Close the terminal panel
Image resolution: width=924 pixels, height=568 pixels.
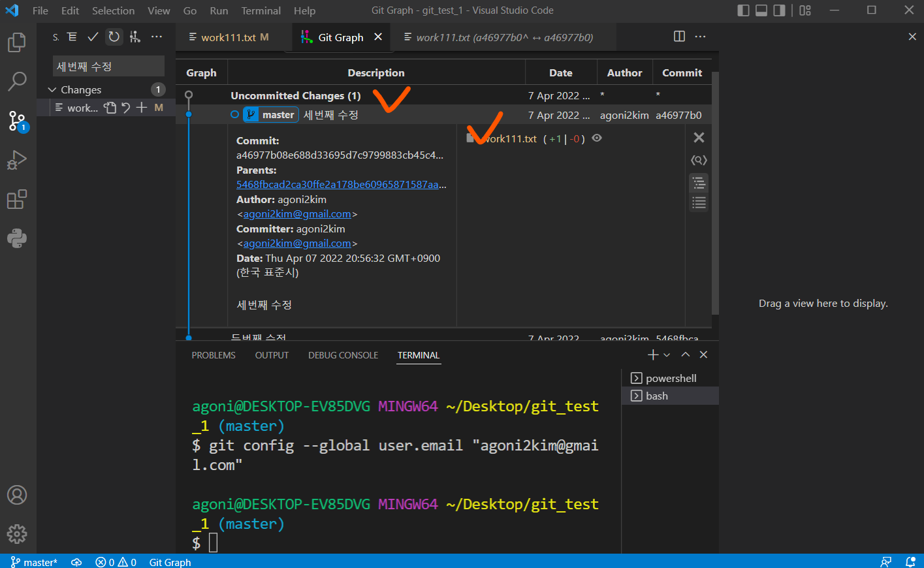[x=703, y=355]
